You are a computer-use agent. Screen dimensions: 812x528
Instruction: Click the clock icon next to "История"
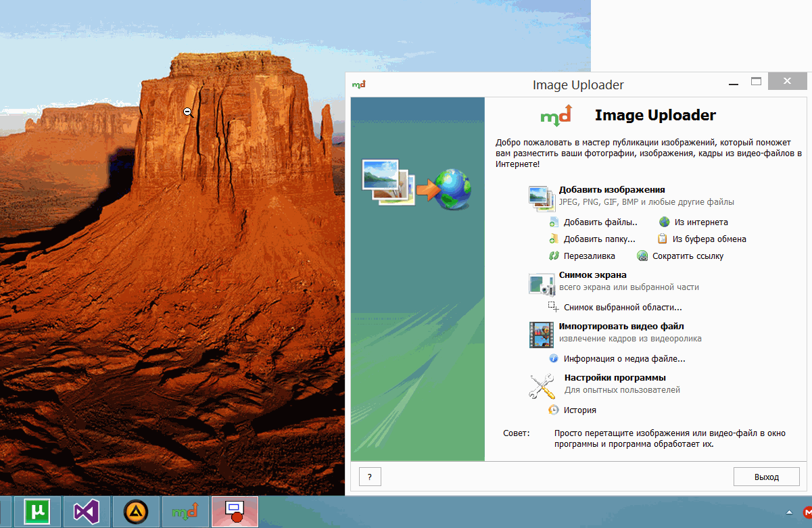coord(553,410)
